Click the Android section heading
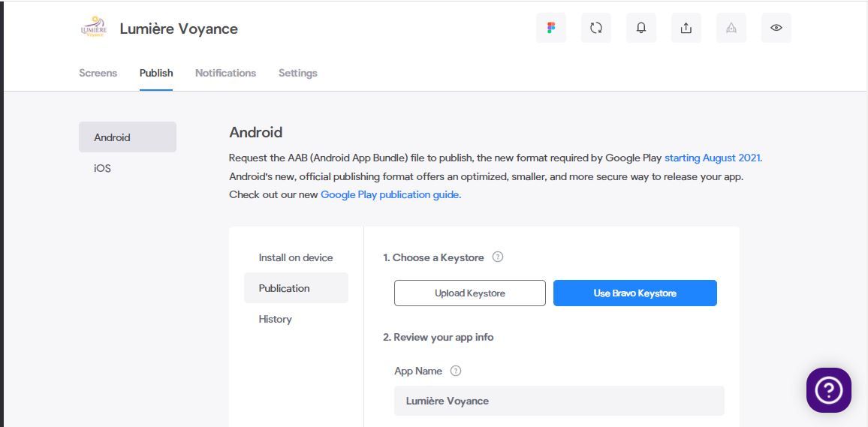The image size is (868, 427). 256,132
